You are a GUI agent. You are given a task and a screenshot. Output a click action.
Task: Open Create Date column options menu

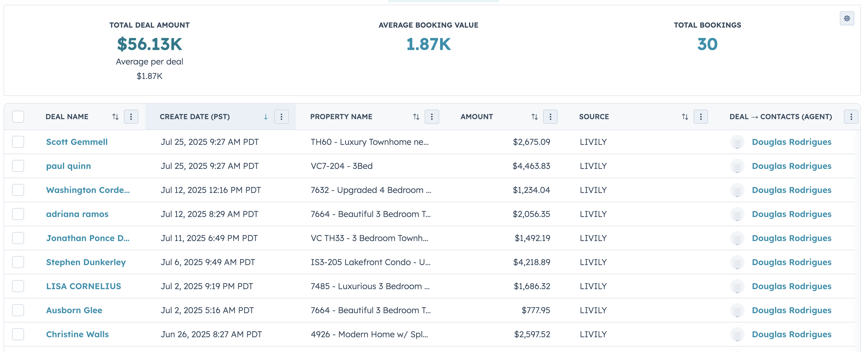(281, 116)
